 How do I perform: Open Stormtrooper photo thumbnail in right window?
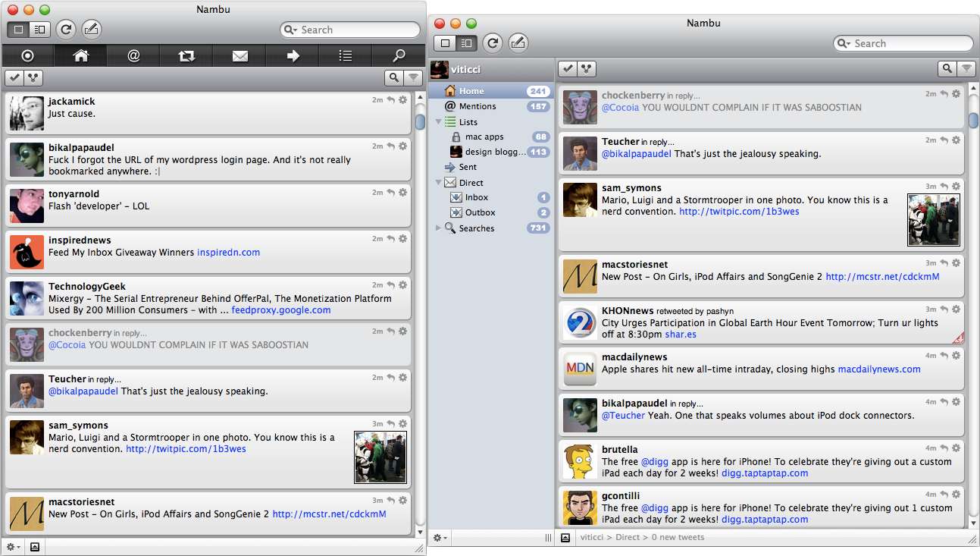pyautogui.click(x=934, y=219)
